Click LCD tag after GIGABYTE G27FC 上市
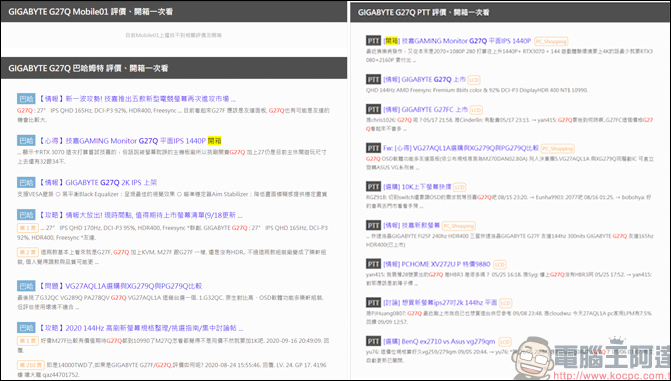671x381 pixels. (476, 110)
